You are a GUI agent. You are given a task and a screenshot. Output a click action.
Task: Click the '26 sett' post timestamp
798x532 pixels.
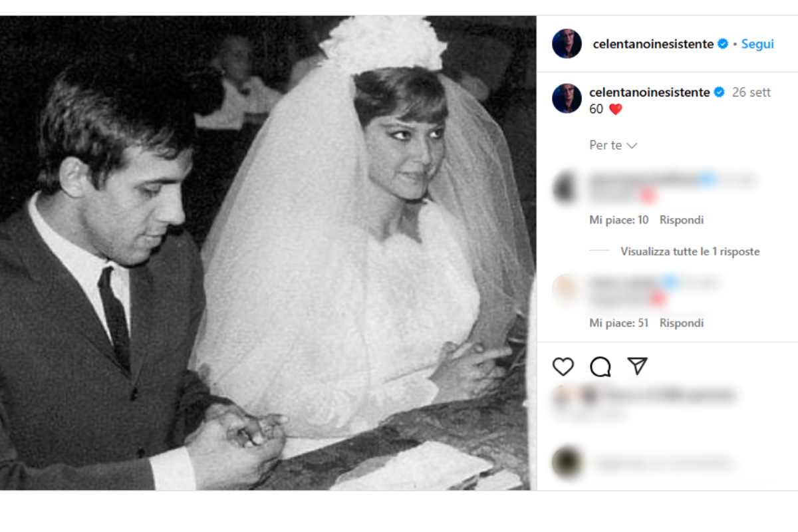(751, 92)
